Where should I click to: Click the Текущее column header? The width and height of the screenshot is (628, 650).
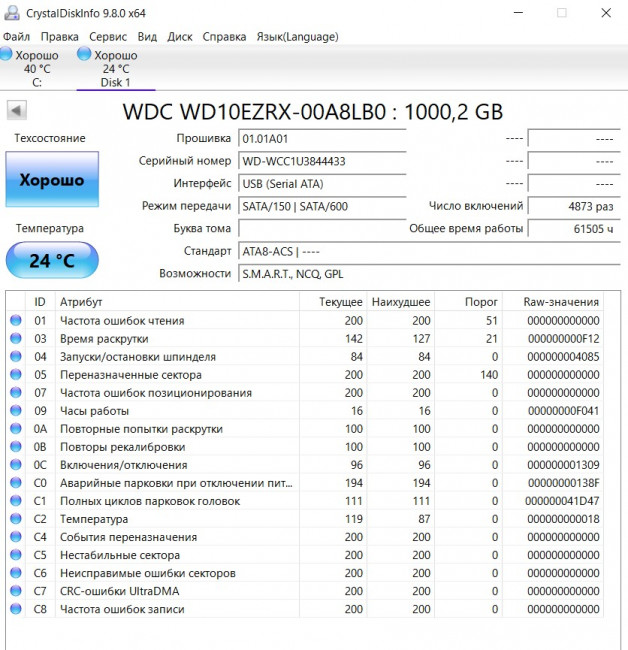(332, 302)
